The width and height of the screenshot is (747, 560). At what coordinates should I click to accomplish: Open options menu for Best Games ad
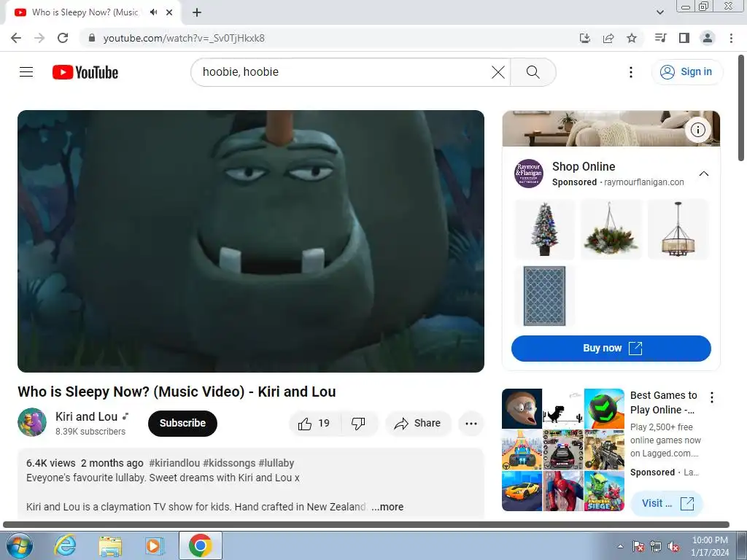point(712,397)
